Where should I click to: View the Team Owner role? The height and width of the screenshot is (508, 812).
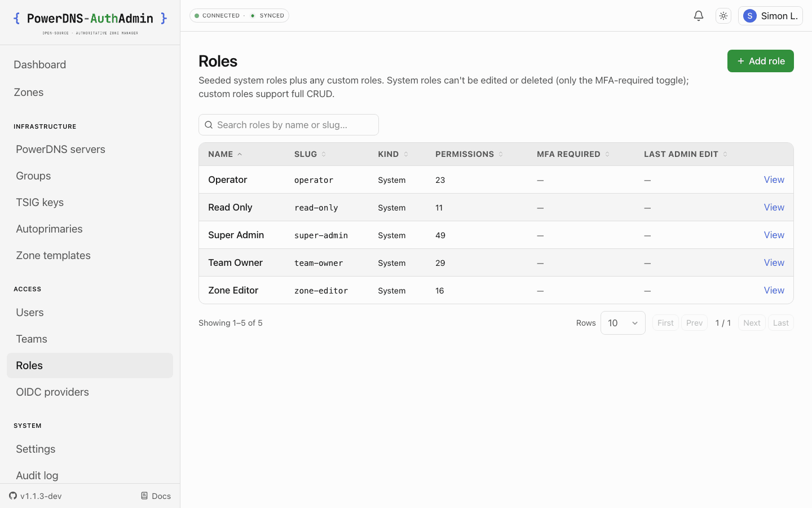pos(774,262)
